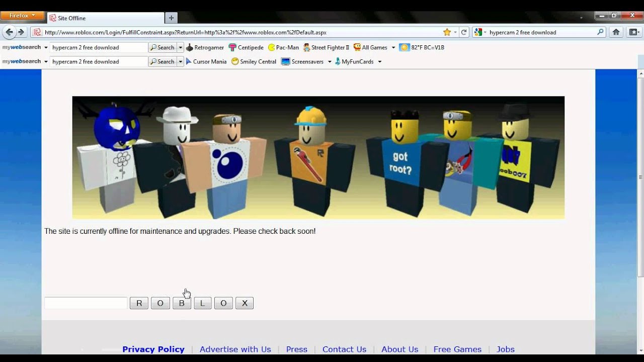Click the Google search engine icon
Image resolution: width=644 pixels, height=362 pixels.
click(x=478, y=32)
